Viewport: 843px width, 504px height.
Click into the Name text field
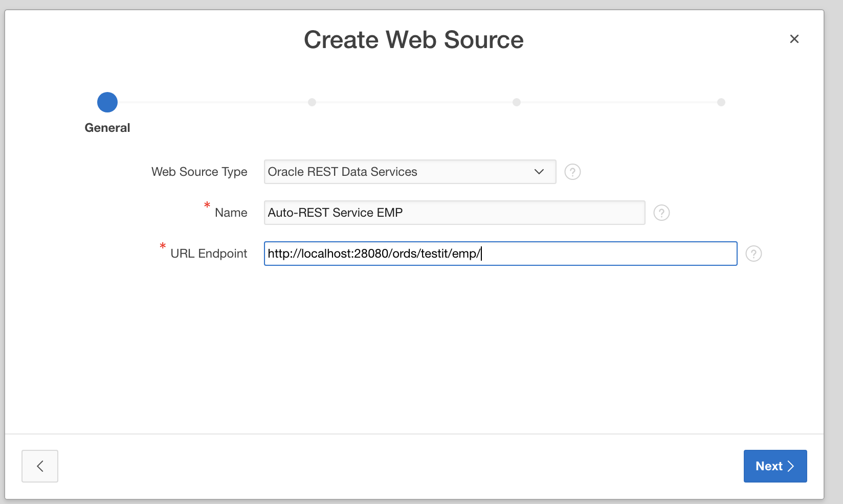454,213
